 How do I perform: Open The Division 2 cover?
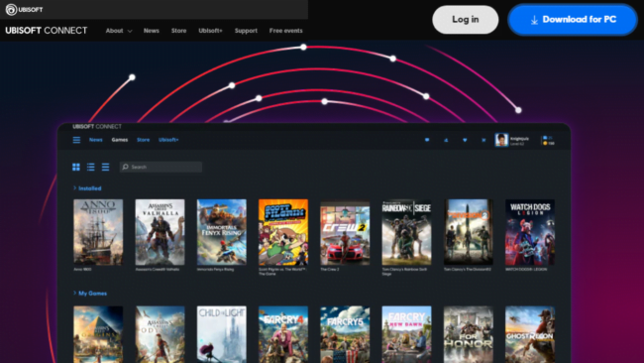[469, 232]
